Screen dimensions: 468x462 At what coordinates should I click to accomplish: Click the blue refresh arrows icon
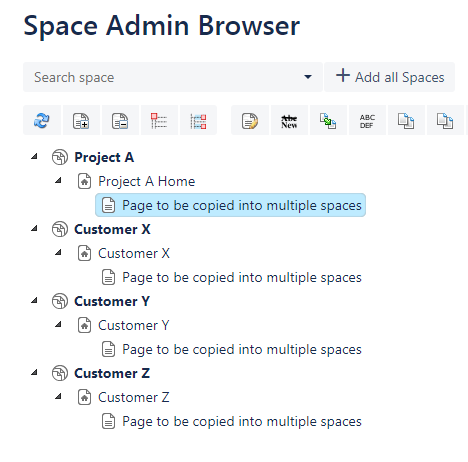(x=42, y=120)
